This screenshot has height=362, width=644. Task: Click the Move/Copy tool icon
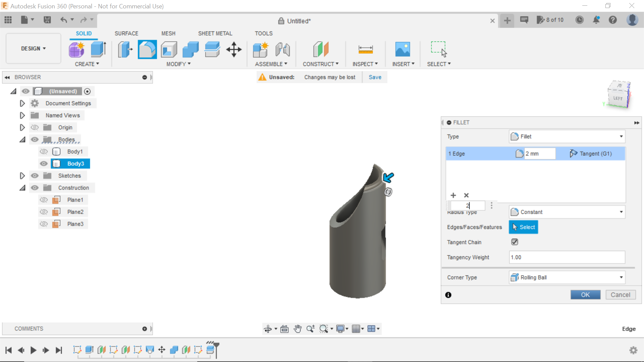coord(234,49)
